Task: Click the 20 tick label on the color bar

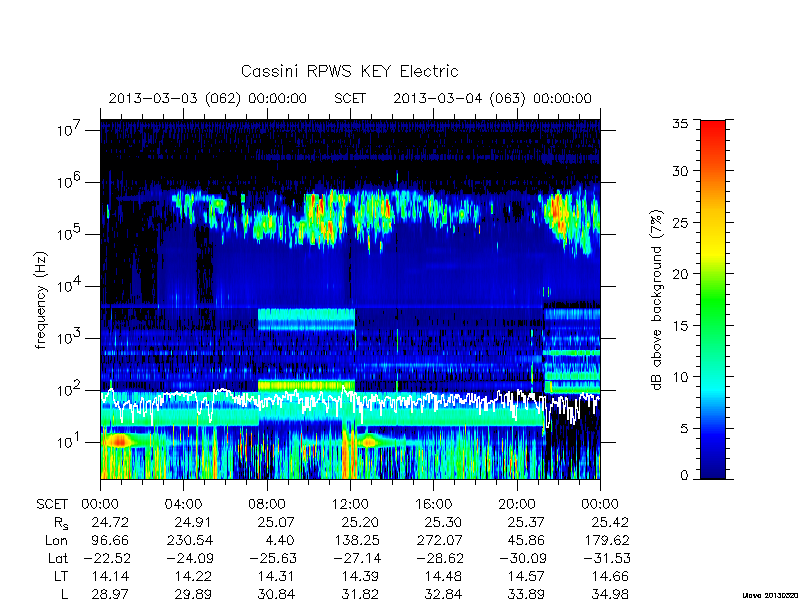Action: [680, 273]
